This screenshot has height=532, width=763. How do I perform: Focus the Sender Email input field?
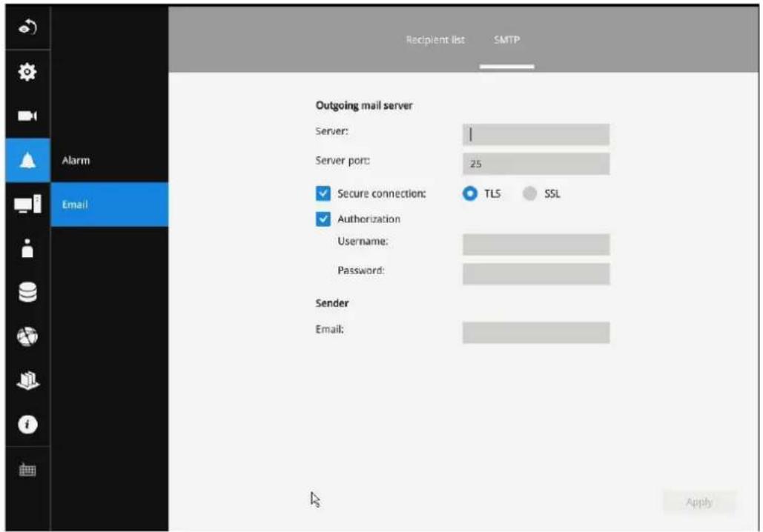[536, 333]
